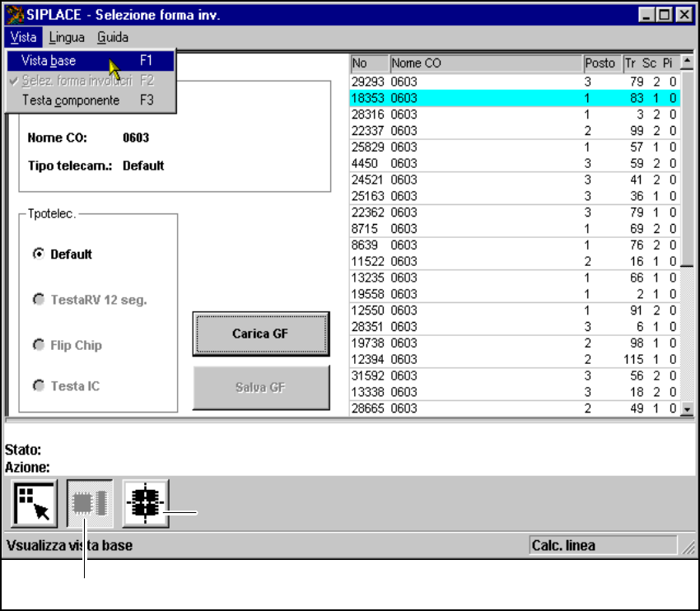Viewport: 700px width, 611px height.
Task: Click the component test crosshair icon
Action: 146,503
